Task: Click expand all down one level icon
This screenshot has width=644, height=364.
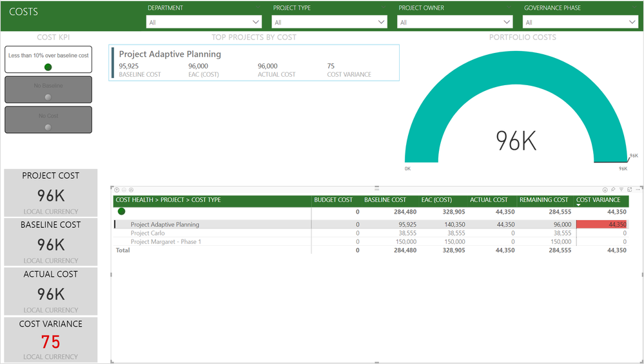Action: (x=131, y=190)
